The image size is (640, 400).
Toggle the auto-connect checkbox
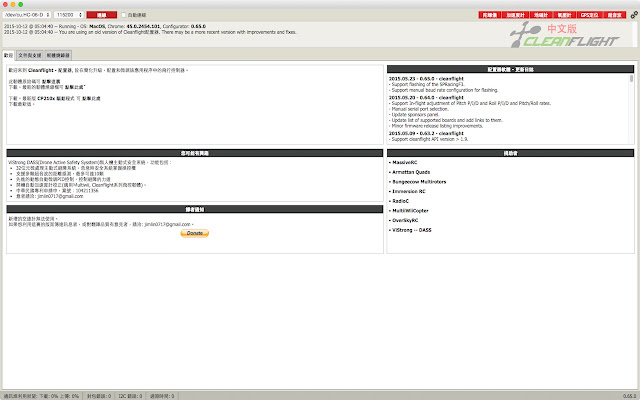point(124,15)
